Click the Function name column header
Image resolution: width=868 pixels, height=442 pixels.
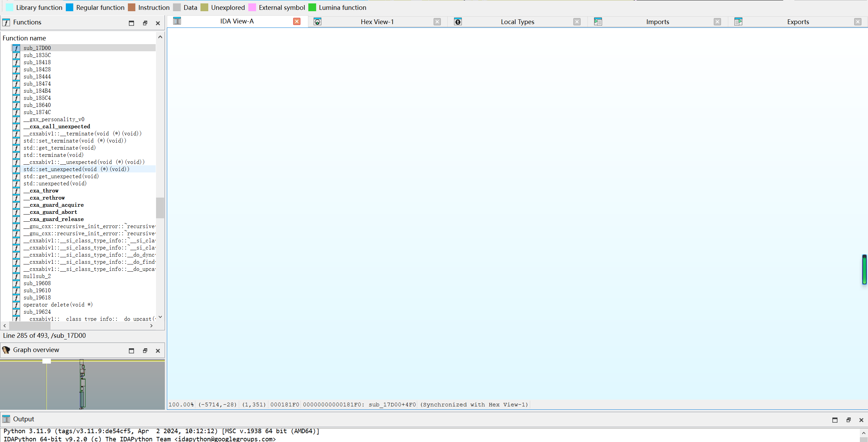click(x=24, y=38)
